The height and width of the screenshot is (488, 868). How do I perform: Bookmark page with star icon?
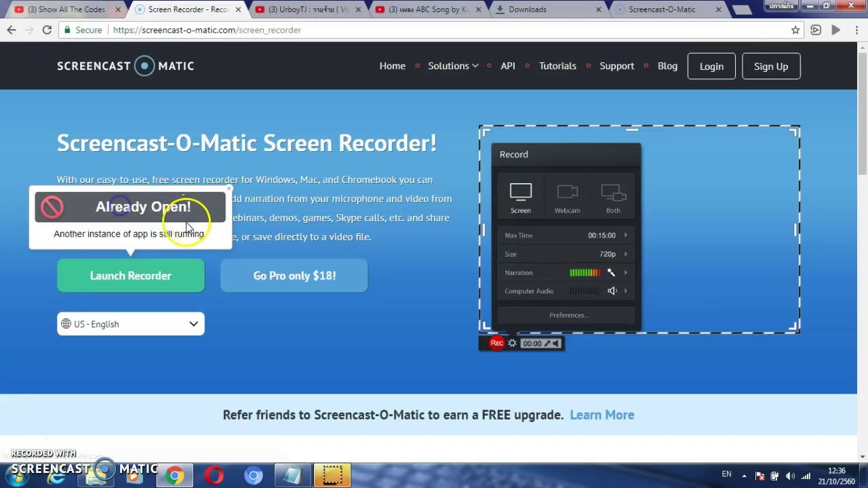795,30
